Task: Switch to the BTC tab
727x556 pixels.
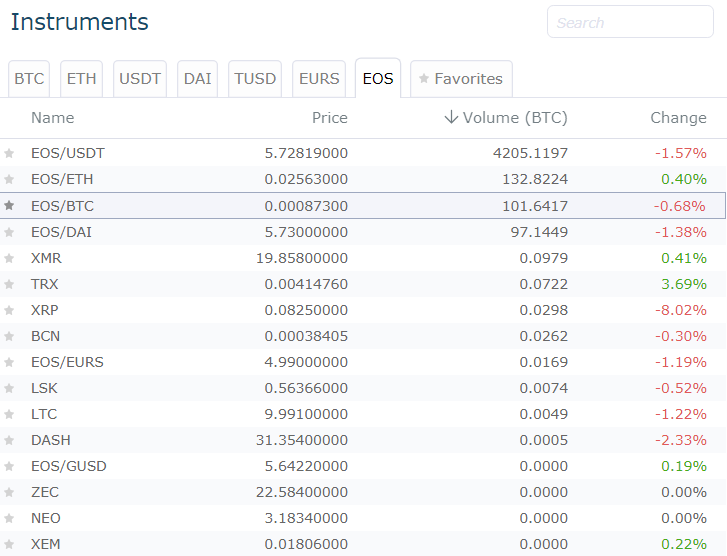Action: (x=29, y=79)
